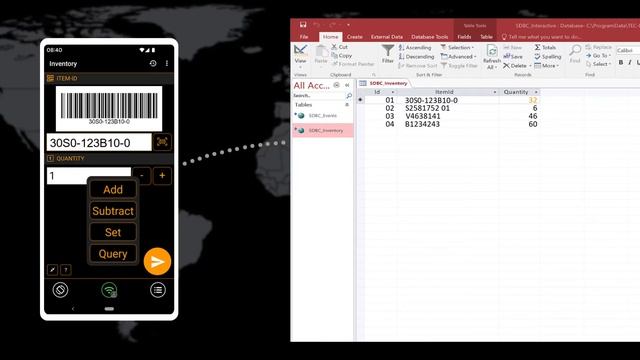Viewport: 640px width, 360px height.
Task: Open the Advanced filter dropdown
Action: [458, 57]
